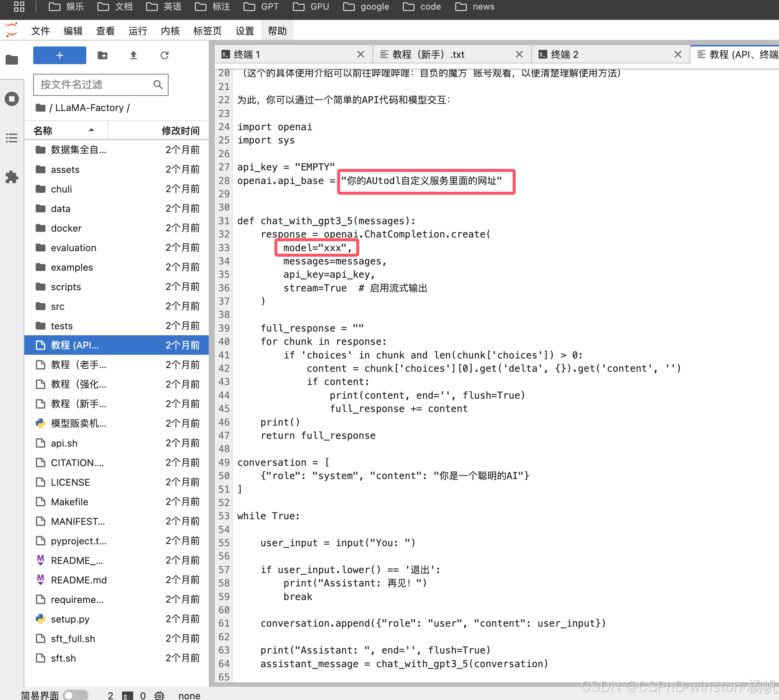
Task: Open the running terminals and kernels sidebar
Action: pyautogui.click(x=12, y=99)
